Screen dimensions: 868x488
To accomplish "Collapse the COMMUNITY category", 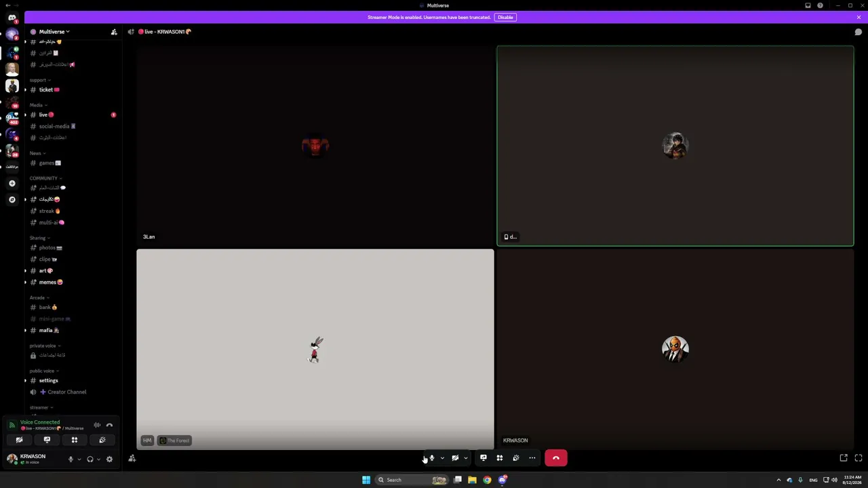I will click(x=45, y=178).
